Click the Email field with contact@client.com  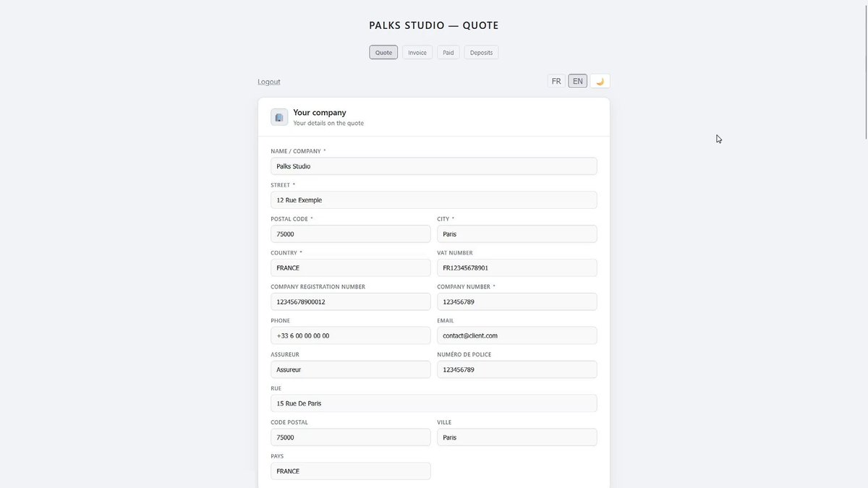pyautogui.click(x=517, y=335)
